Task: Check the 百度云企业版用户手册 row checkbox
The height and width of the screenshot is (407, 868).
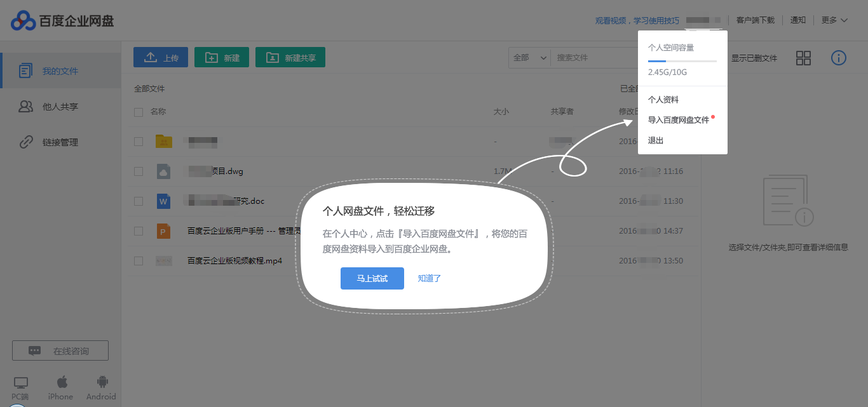Action: 139,231
